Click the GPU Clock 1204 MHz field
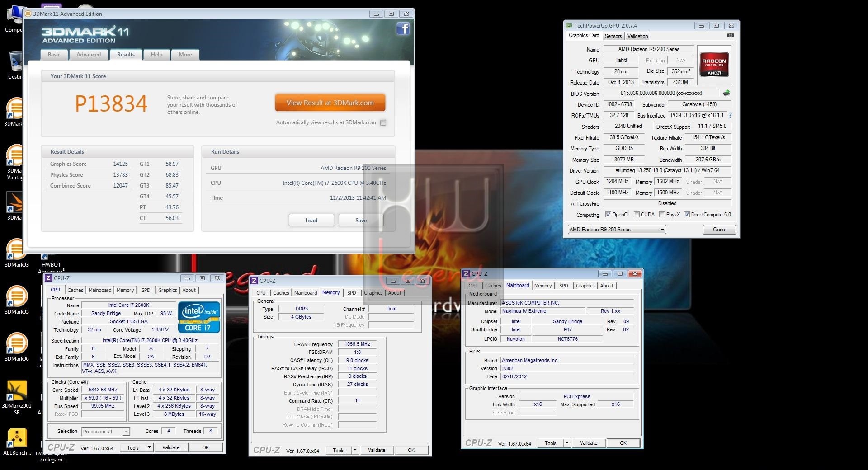The height and width of the screenshot is (470, 868). pos(617,181)
